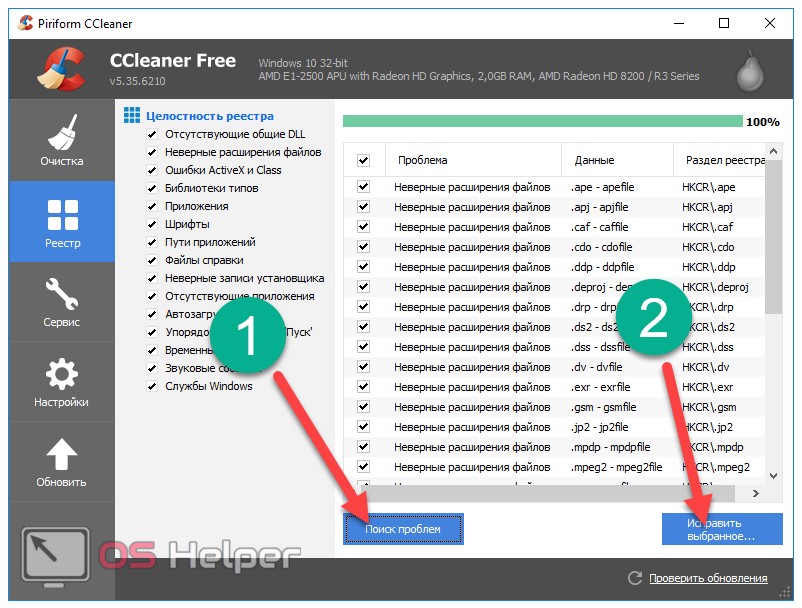The image size is (802, 608).
Task: Uncheck the .mpeg2 - mpeg2file row checkbox
Action: [x=364, y=466]
